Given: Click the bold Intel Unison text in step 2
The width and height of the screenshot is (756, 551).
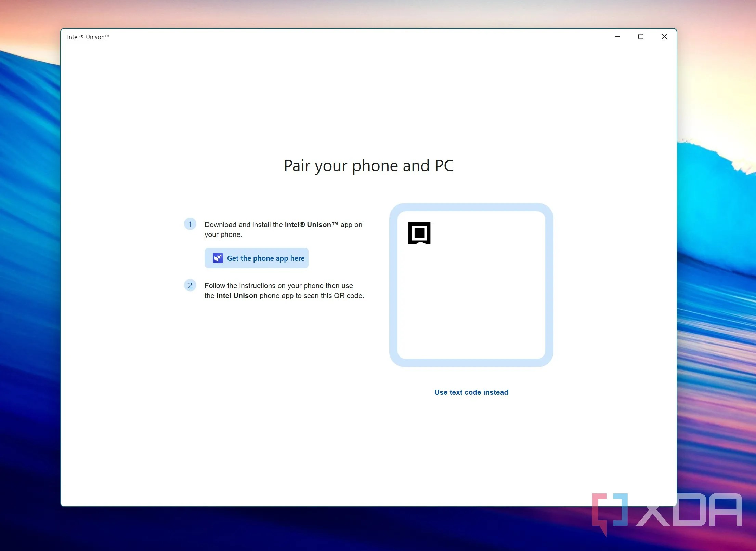Looking at the screenshot, I should 237,296.
